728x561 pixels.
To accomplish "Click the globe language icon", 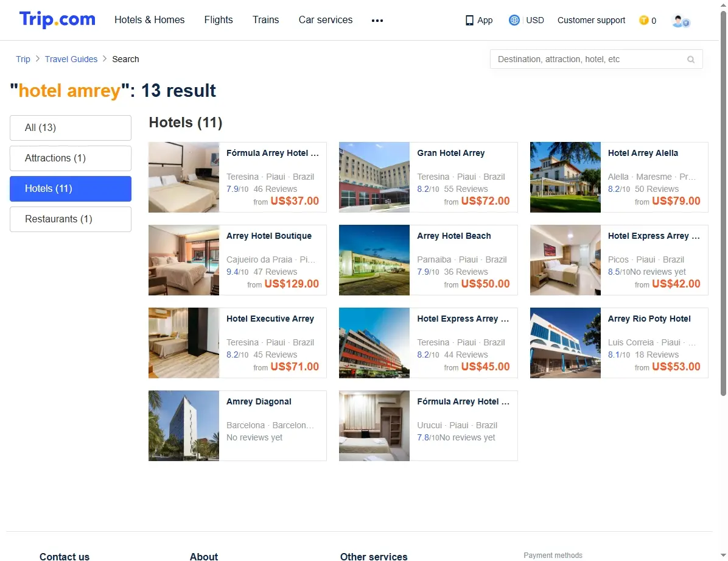I will [514, 20].
